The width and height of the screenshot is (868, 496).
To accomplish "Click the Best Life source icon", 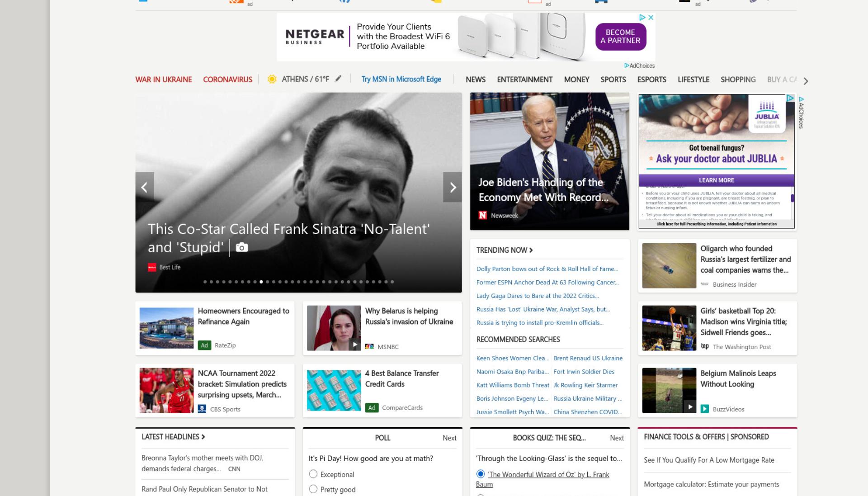I will coord(152,267).
